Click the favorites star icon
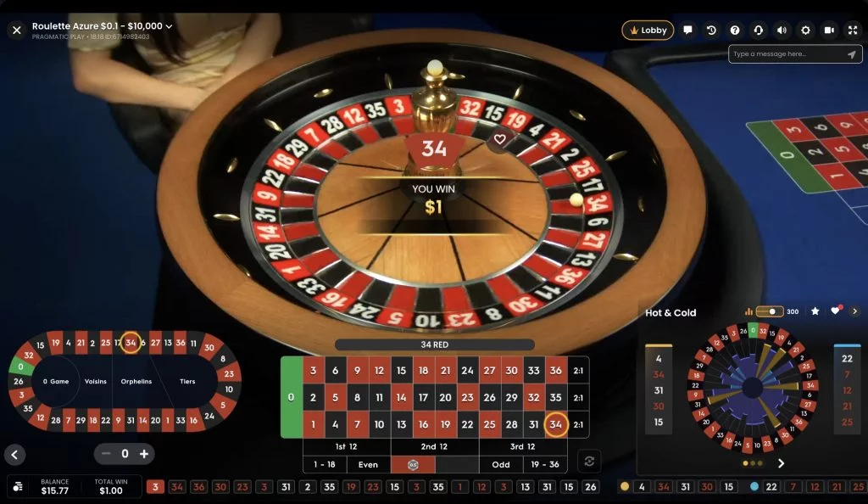Viewport: 868px width, 504px height. [x=815, y=311]
